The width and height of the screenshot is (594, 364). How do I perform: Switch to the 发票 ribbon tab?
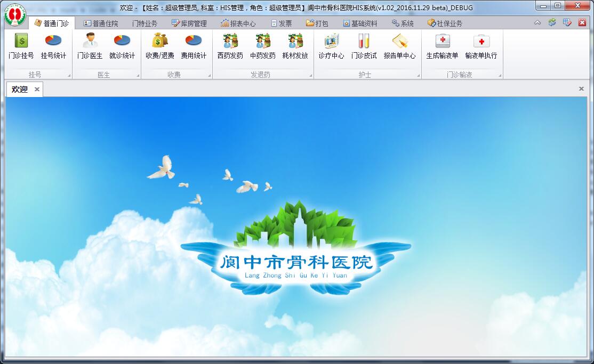(282, 23)
